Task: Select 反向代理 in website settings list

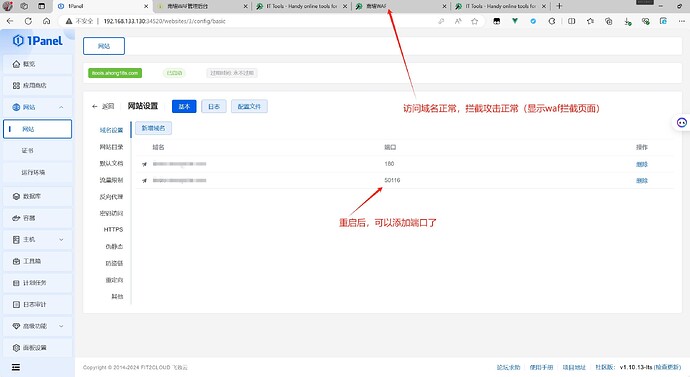Action: pos(111,197)
